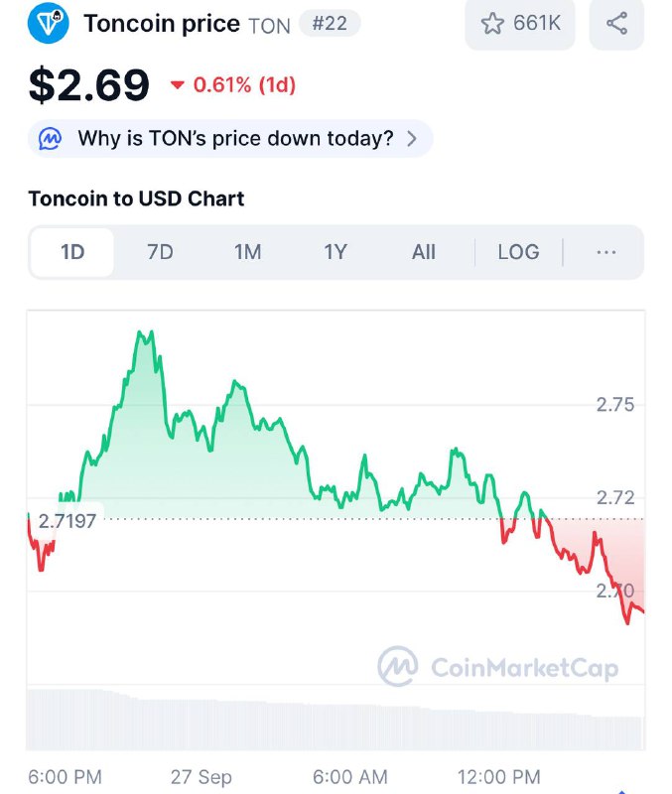Show the All time chart range
This screenshot has height=794, width=672.
tap(424, 252)
